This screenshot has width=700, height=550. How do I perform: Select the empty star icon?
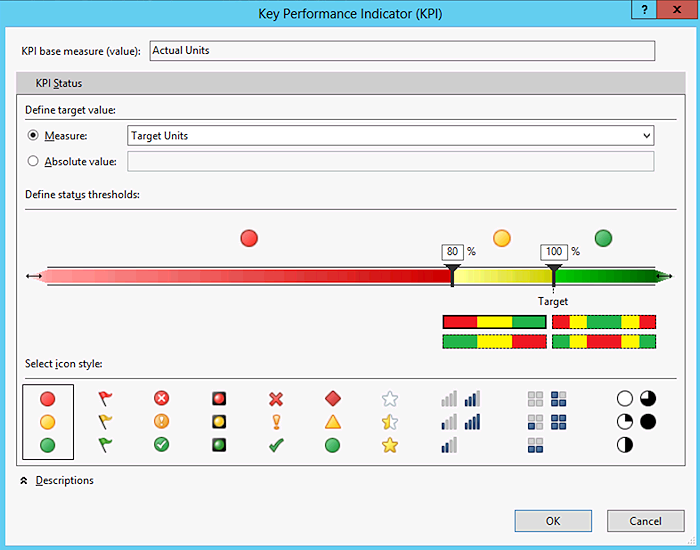pos(390,399)
